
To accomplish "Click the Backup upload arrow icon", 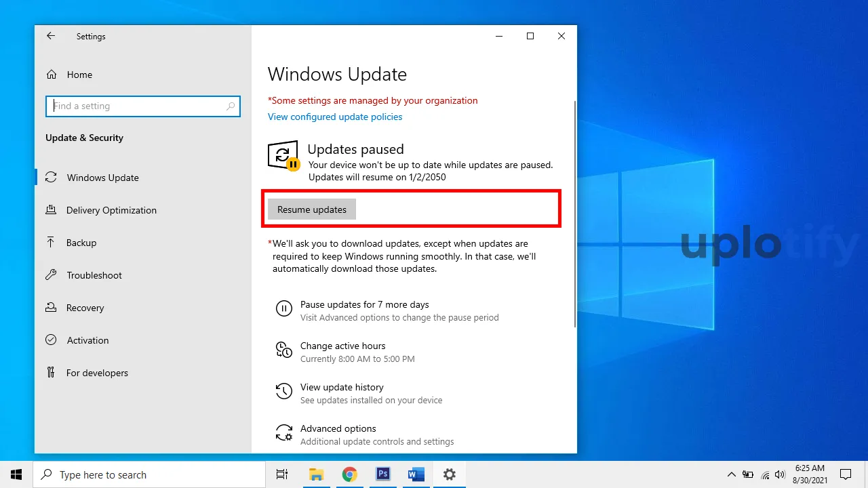I will coord(51,243).
